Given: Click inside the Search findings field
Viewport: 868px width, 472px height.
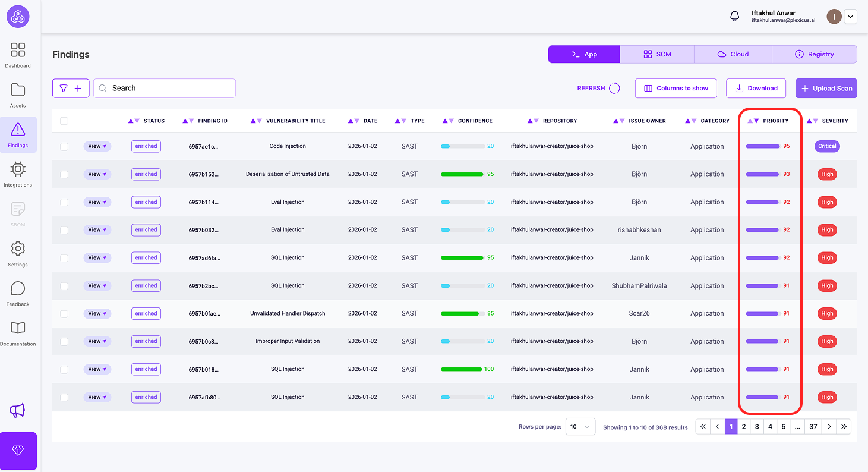Looking at the screenshot, I should click(165, 88).
